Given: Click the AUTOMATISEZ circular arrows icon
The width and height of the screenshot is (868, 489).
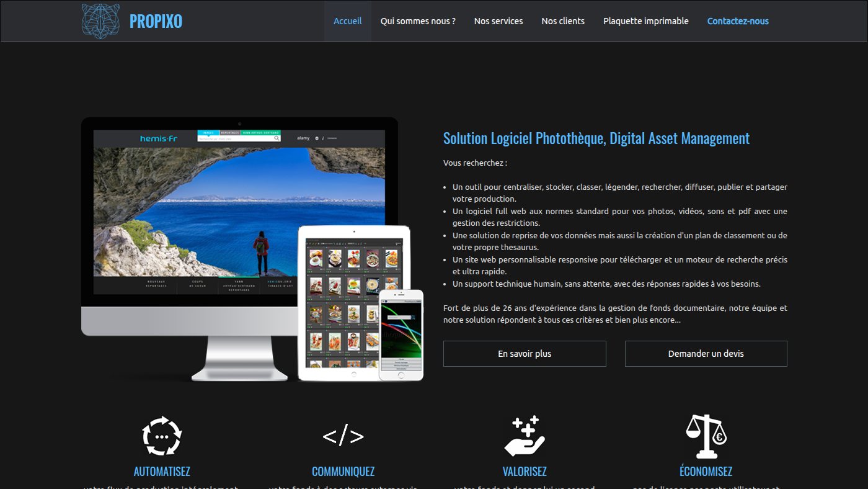Looking at the screenshot, I should coord(162,436).
